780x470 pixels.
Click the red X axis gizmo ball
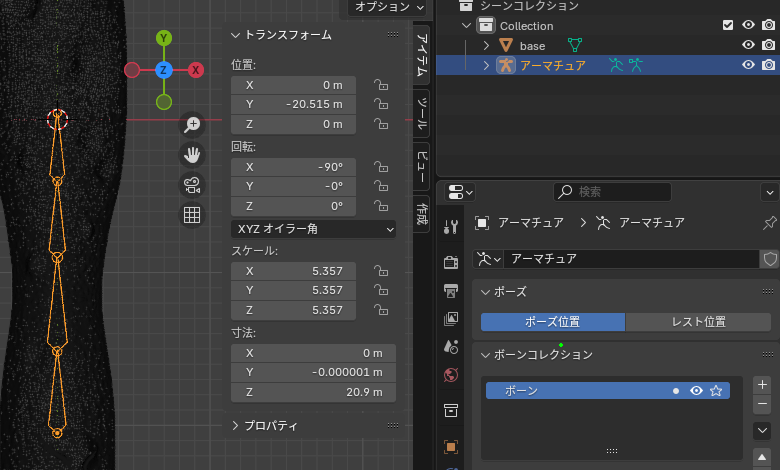196,70
